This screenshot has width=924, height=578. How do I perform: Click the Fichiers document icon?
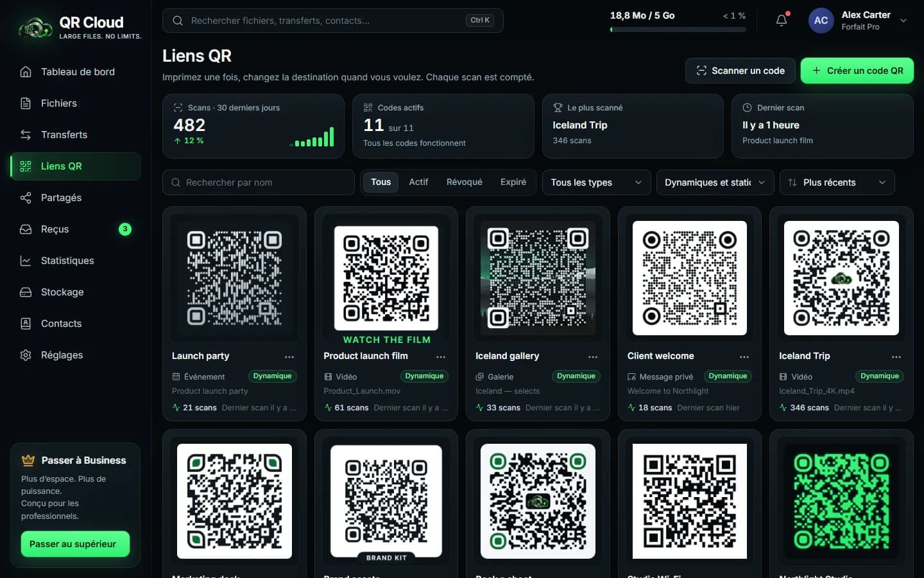click(x=26, y=103)
